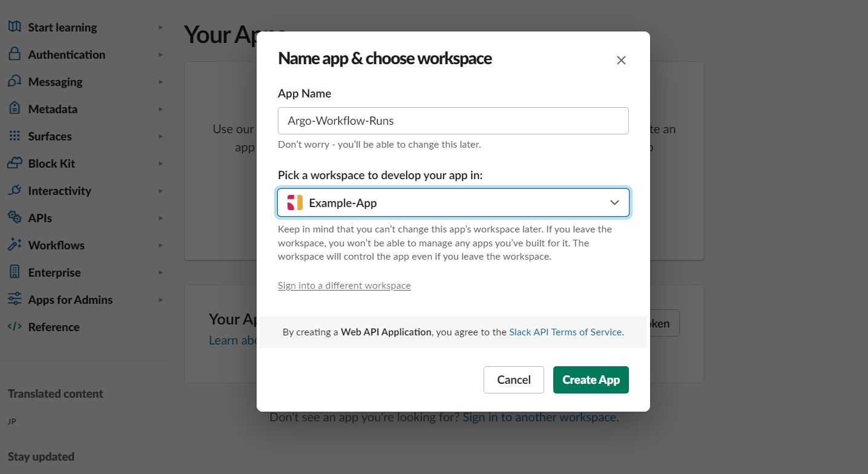Click the 'Pick a workspace' label
The image size is (868, 474).
pyautogui.click(x=380, y=175)
